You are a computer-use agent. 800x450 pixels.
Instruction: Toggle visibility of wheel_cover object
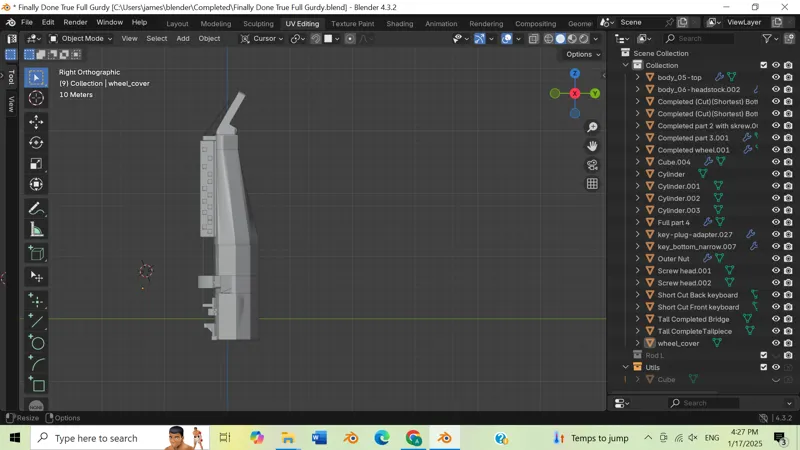pyautogui.click(x=776, y=343)
